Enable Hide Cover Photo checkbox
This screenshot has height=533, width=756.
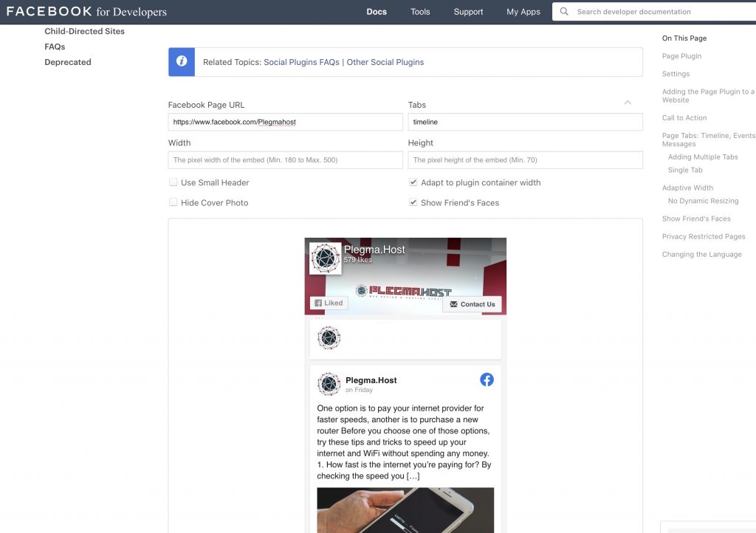(173, 202)
